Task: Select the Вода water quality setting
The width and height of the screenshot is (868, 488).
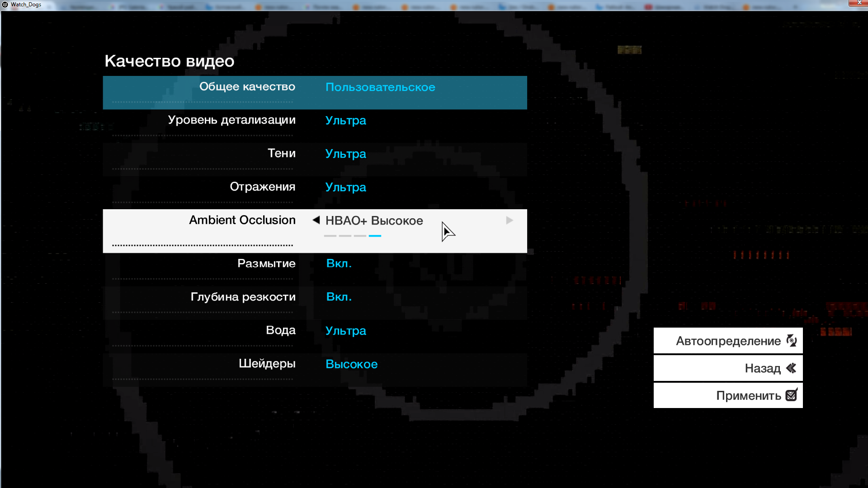Action: click(315, 337)
